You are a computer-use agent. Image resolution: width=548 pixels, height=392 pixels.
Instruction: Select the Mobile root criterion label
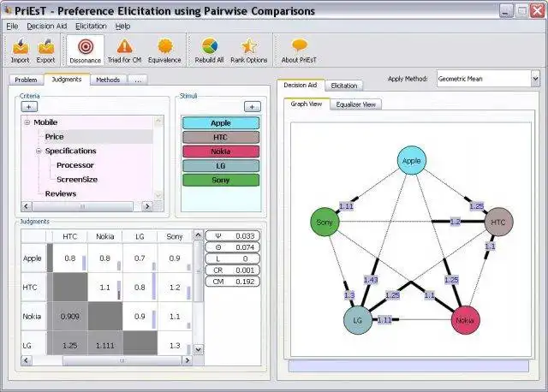[x=45, y=122]
